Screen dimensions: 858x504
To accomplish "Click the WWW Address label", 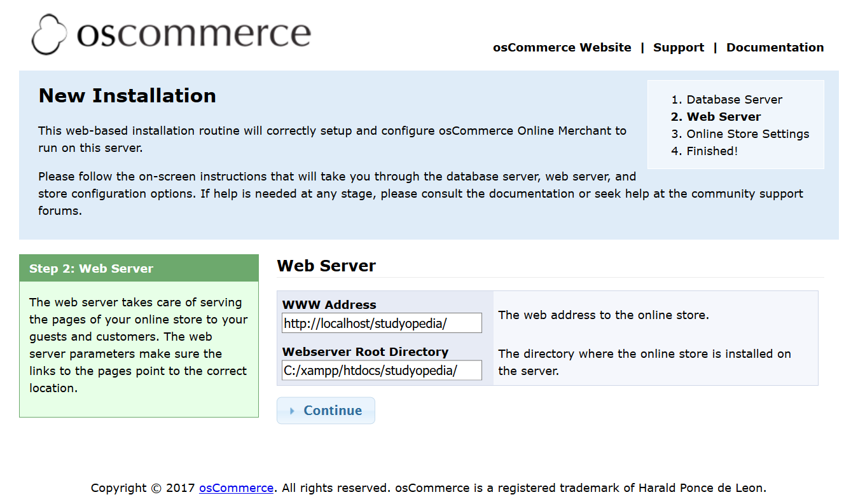I will (x=329, y=304).
